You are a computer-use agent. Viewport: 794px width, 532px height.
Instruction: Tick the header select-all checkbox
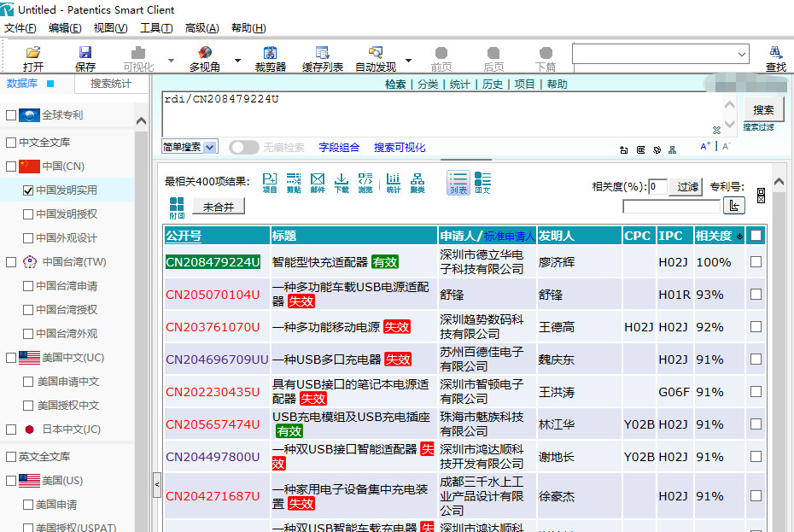[756, 235]
